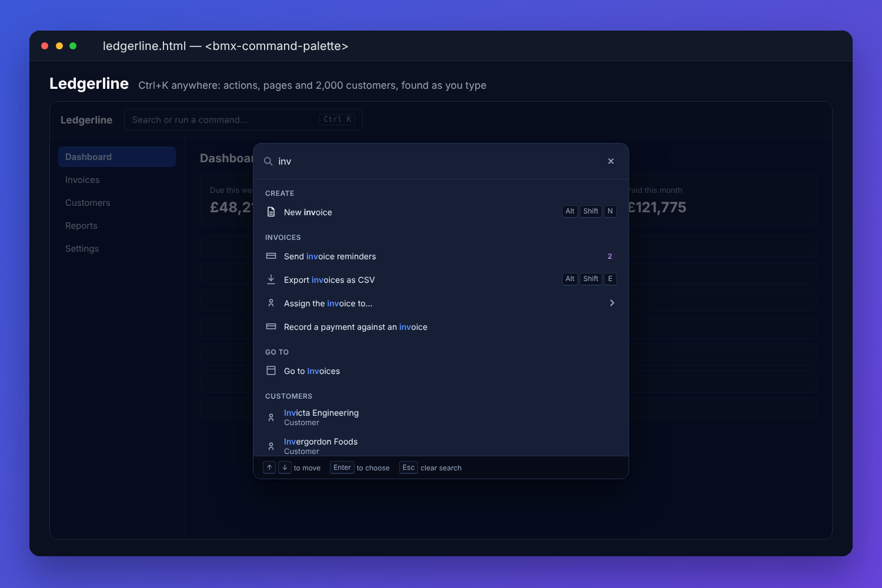882x588 pixels.
Task: Click the N key badge on New invoice
Action: pyautogui.click(x=610, y=211)
